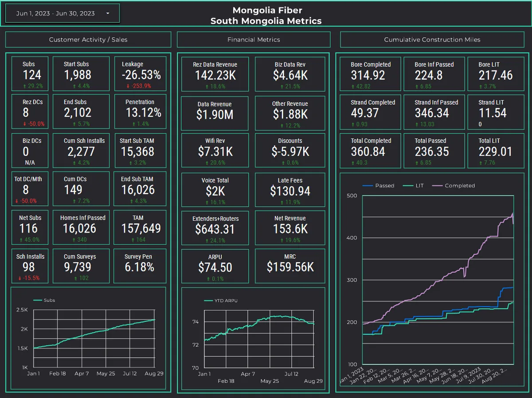Toggle the LIT series in chart legend
Image resolution: width=532 pixels, height=398 pixels.
[x=413, y=185]
